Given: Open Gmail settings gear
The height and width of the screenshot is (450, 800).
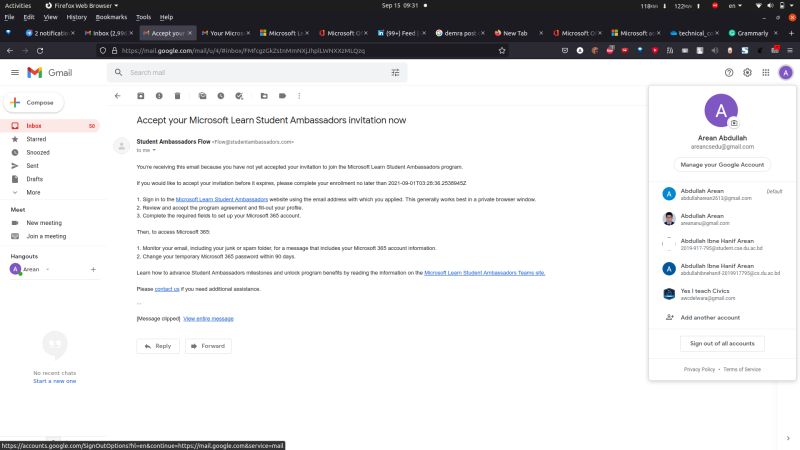Looking at the screenshot, I should (747, 73).
